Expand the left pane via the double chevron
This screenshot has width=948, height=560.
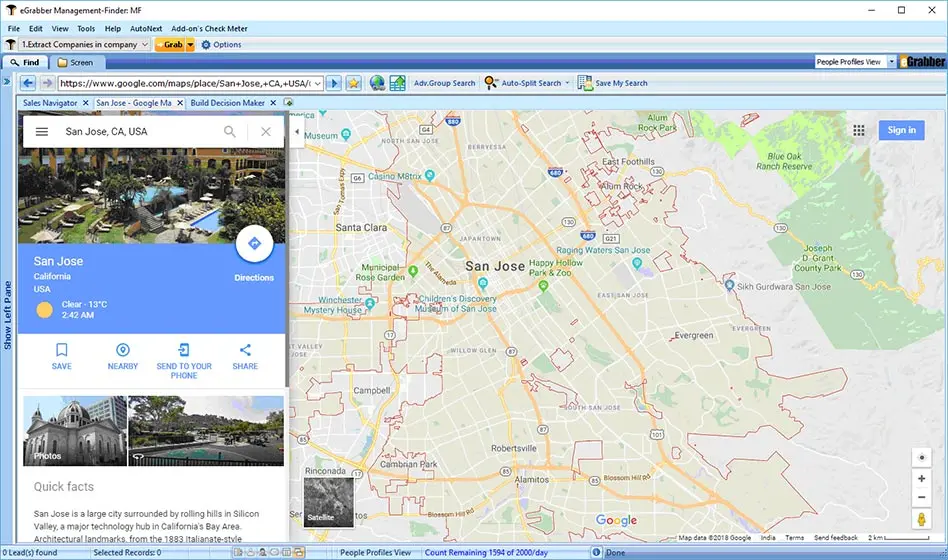tap(6, 82)
